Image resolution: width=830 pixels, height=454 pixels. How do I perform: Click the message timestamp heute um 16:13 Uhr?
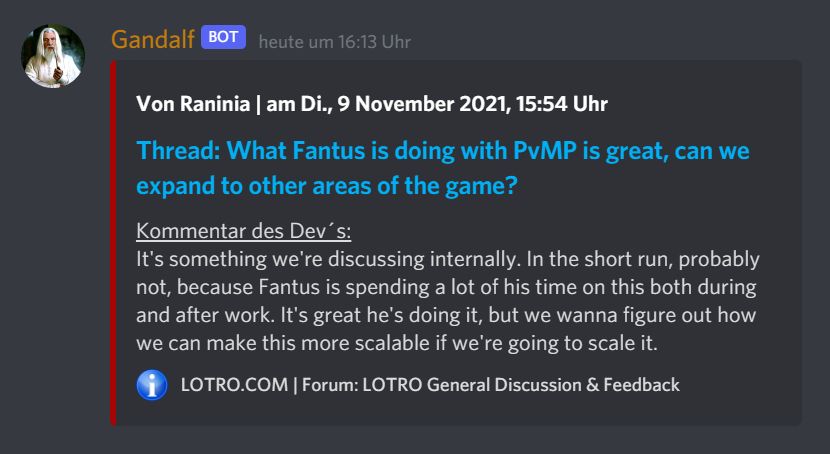pyautogui.click(x=334, y=42)
